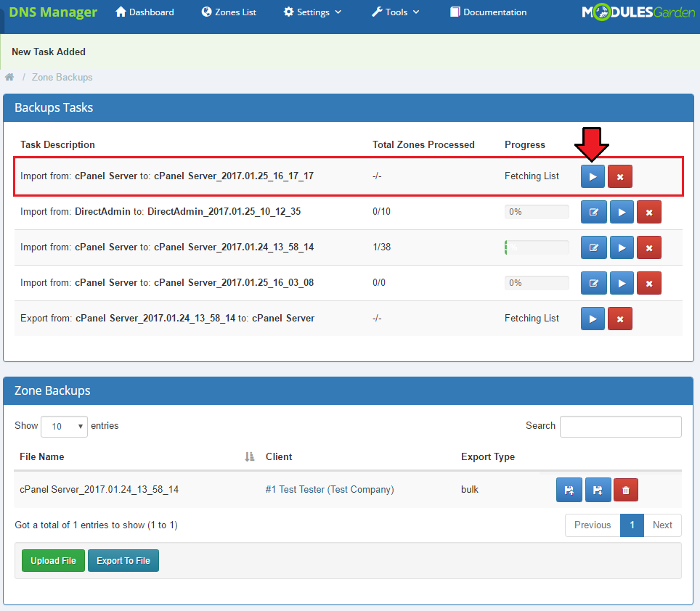Image resolution: width=700 pixels, height=611 pixels.
Task: Click the home breadcrumb icon
Action: click(x=9, y=77)
